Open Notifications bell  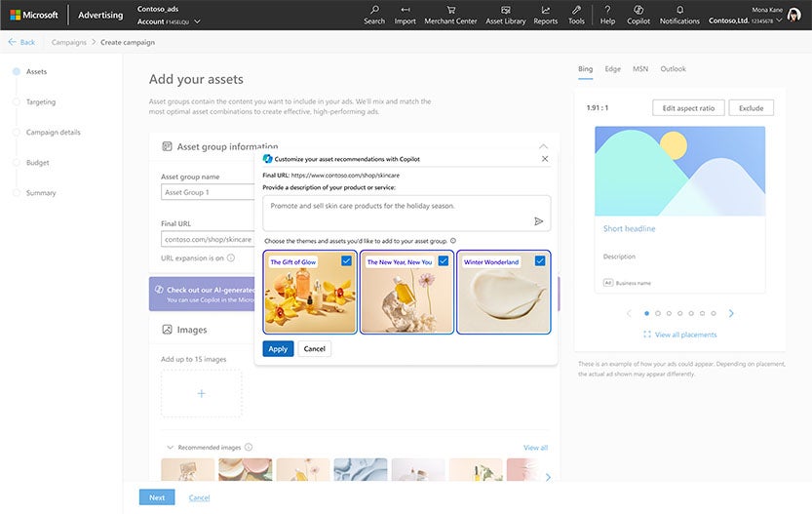tap(679, 14)
